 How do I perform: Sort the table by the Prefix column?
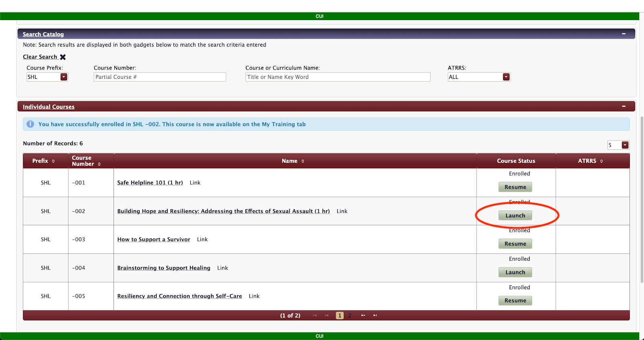tap(53, 161)
